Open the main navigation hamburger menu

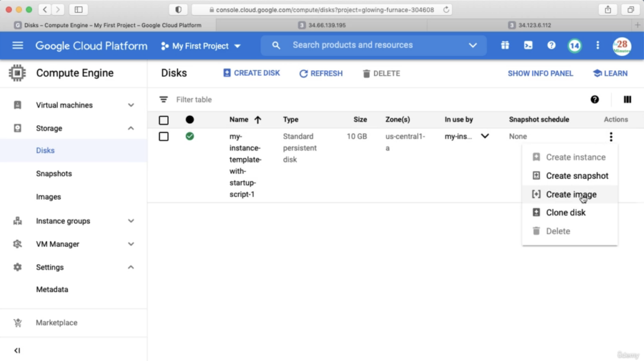(18, 46)
